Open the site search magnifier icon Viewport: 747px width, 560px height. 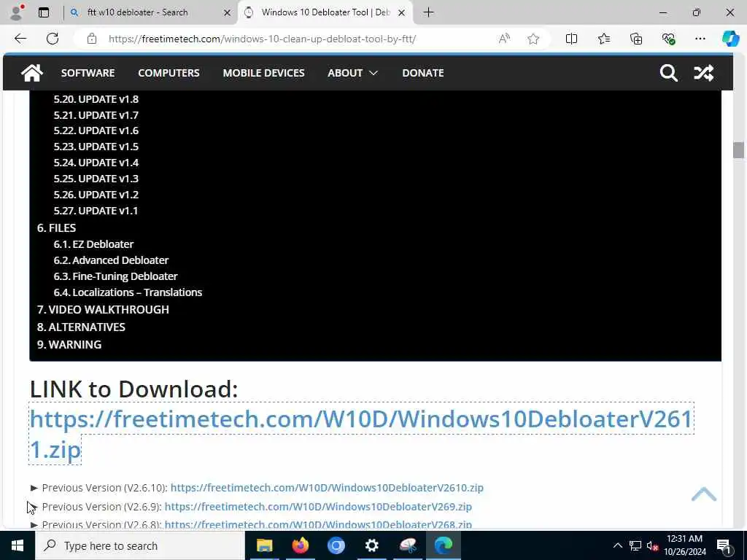tap(668, 73)
